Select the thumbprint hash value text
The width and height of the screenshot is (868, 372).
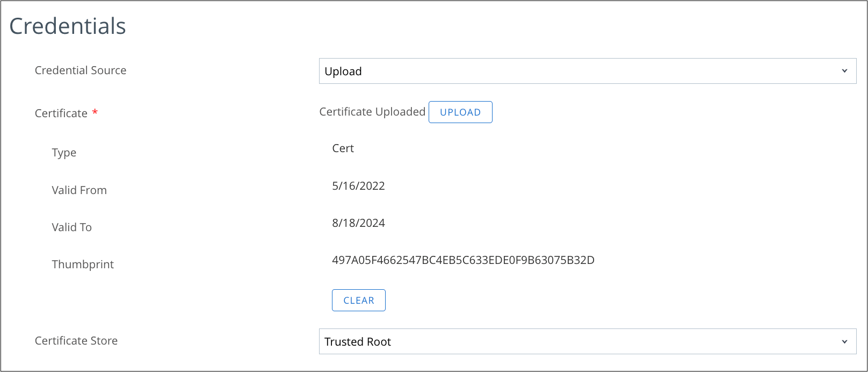463,261
